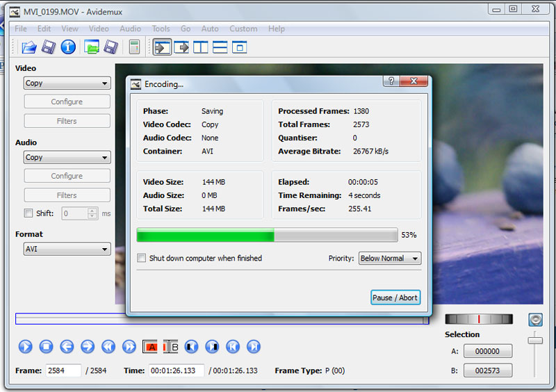Open the Help menu
556x392 pixels.
pos(276,28)
